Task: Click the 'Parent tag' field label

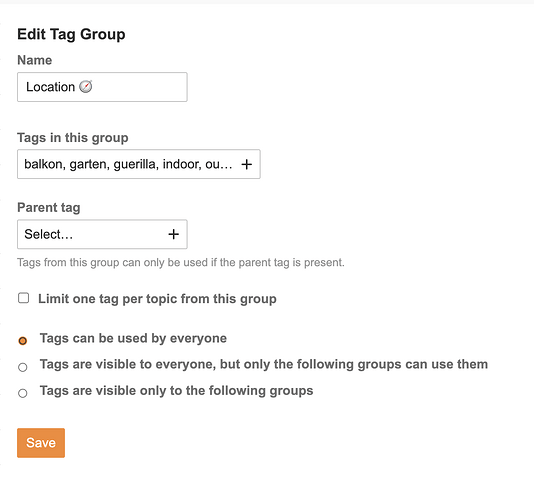Action: tap(49, 207)
